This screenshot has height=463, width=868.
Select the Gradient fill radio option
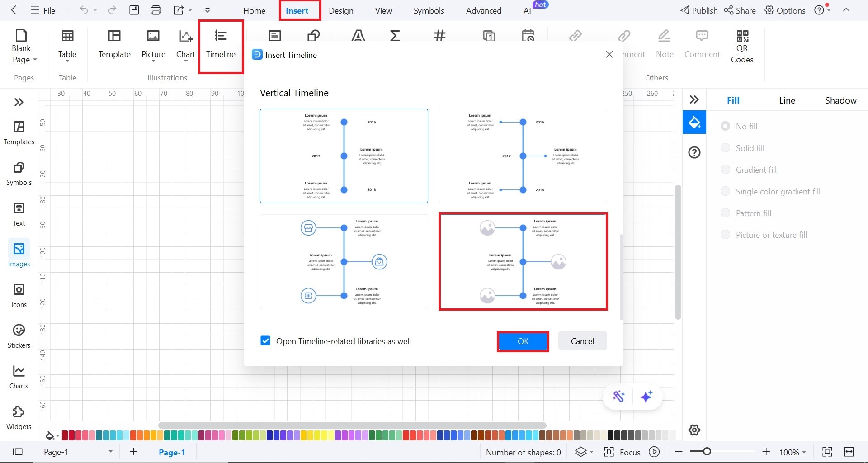click(725, 170)
